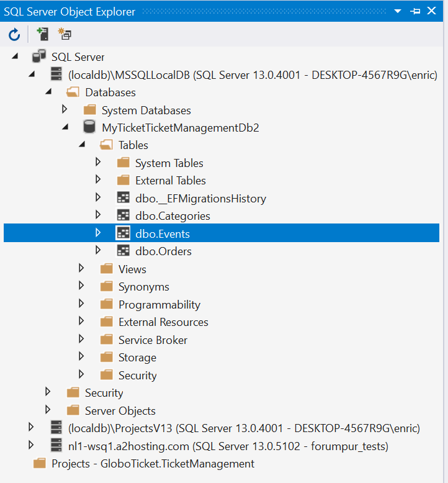
Task: Select the Synonyms label
Action: click(x=144, y=287)
